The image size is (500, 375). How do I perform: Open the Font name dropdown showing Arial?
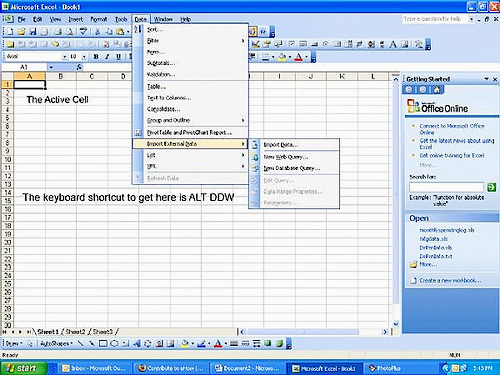tap(65, 57)
